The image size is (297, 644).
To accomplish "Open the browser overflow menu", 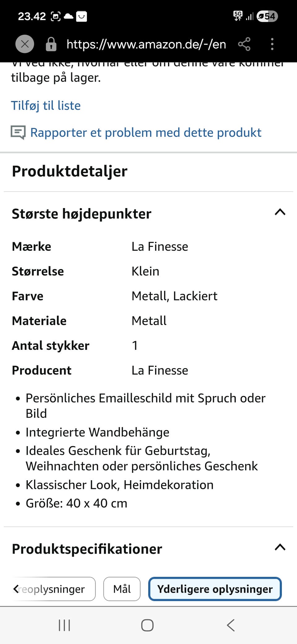I will (x=272, y=44).
